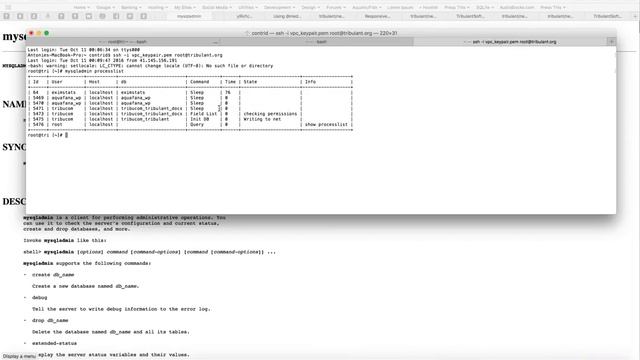Add a new browser tab
Screen dimensions: 640x360
(x=635, y=16)
